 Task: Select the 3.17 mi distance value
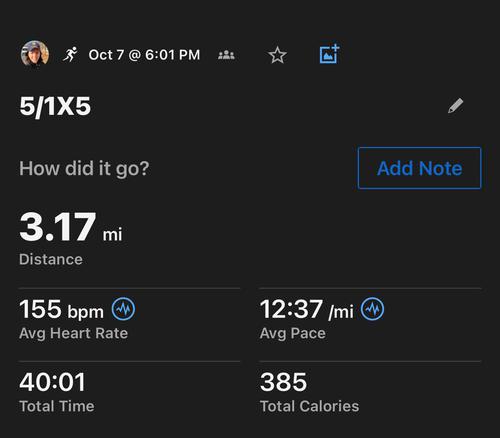pyautogui.click(x=71, y=227)
